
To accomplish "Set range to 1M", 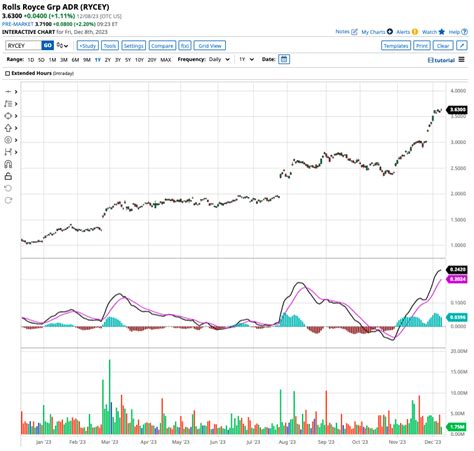I will 52,60.
